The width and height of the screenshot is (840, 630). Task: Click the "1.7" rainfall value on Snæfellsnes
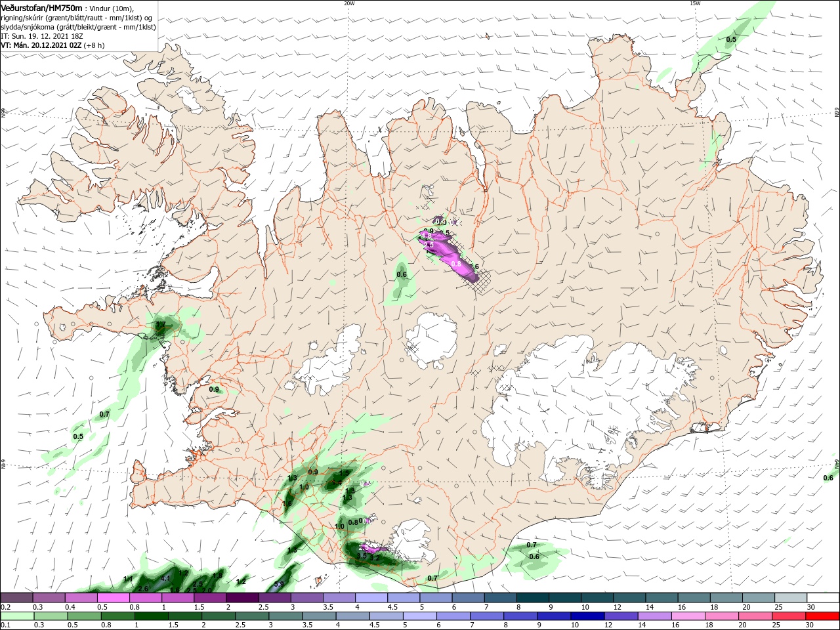tap(161, 324)
